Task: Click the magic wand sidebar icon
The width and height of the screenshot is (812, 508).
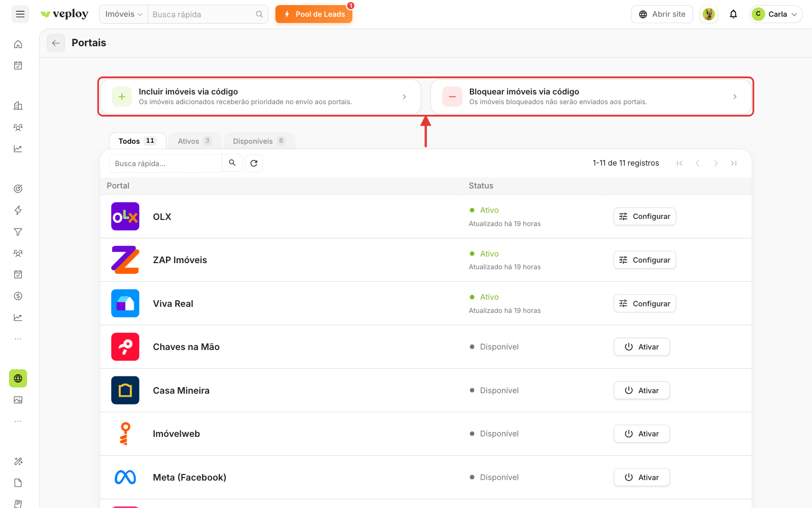Action: point(18,461)
